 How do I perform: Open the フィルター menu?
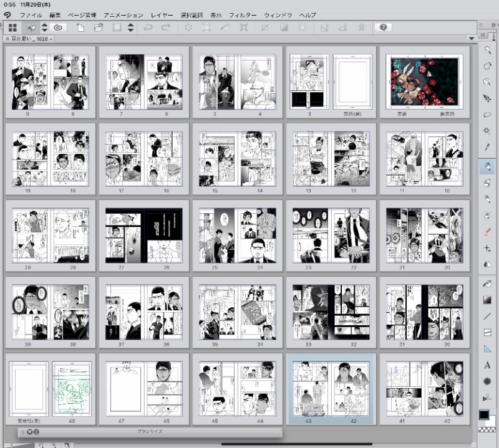tap(243, 15)
